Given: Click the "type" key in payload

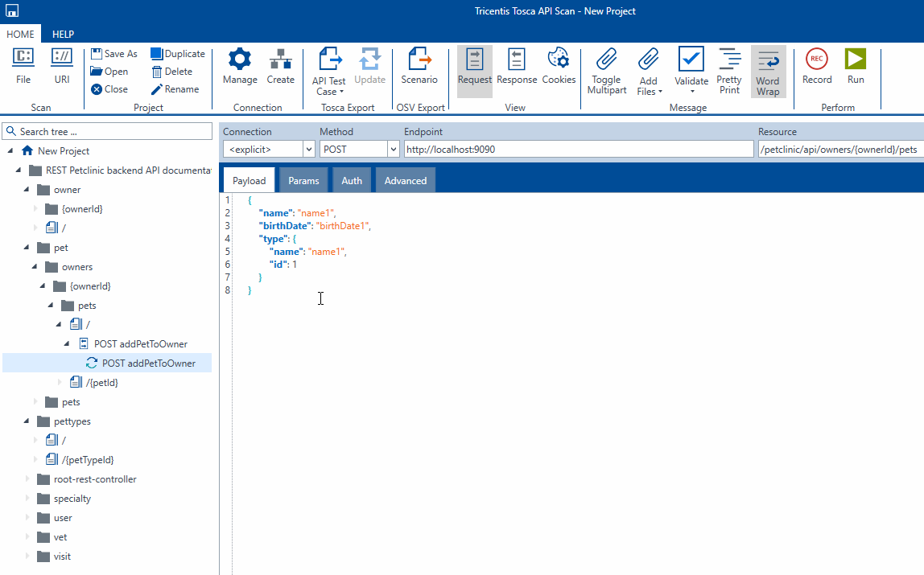Looking at the screenshot, I should [274, 239].
